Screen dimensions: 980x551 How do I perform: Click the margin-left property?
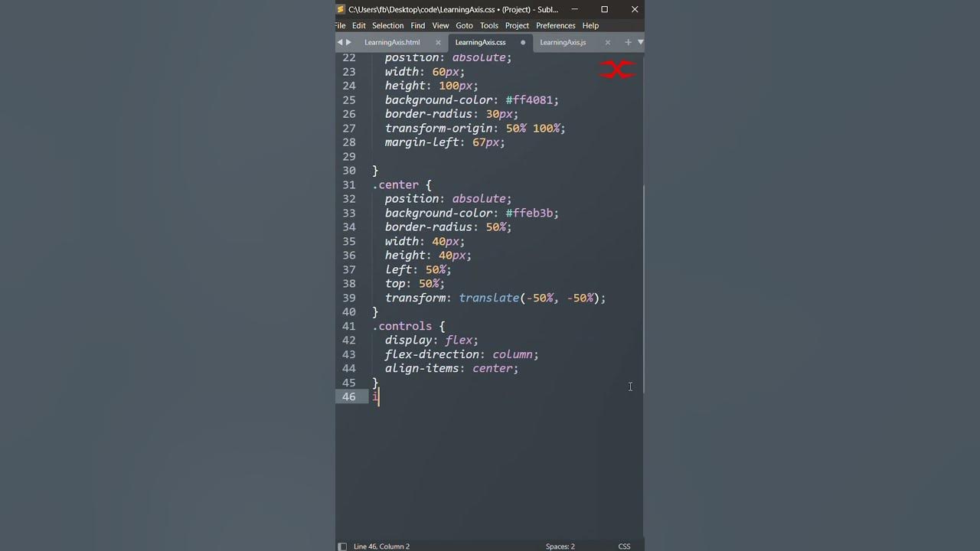coord(422,142)
